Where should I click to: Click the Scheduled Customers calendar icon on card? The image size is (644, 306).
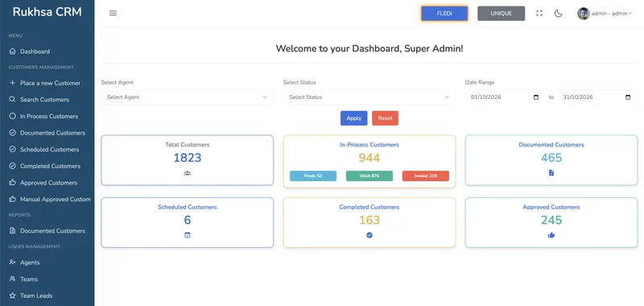(188, 235)
